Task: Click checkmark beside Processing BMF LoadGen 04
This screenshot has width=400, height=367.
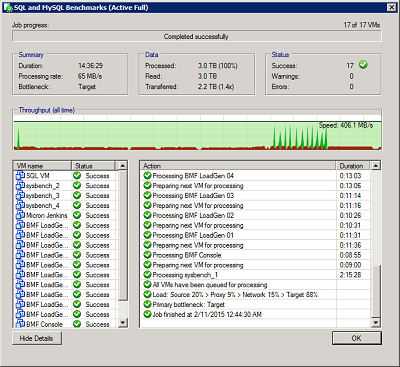Action: [x=147, y=175]
